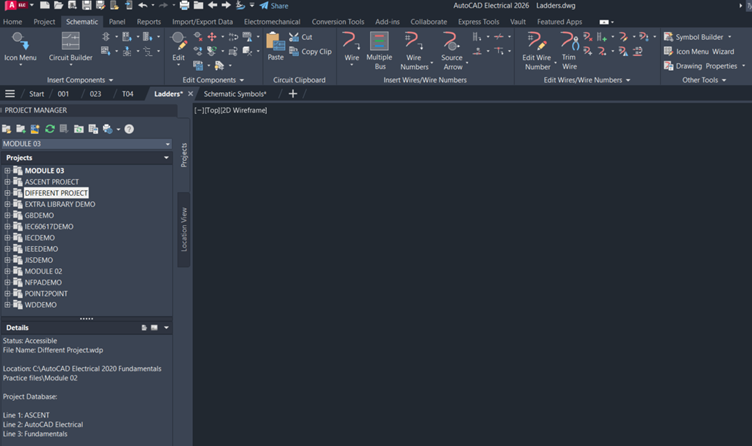Click the Undo arrow in quick access toolbar
Image resolution: width=752 pixels, height=446 pixels.
click(142, 5)
